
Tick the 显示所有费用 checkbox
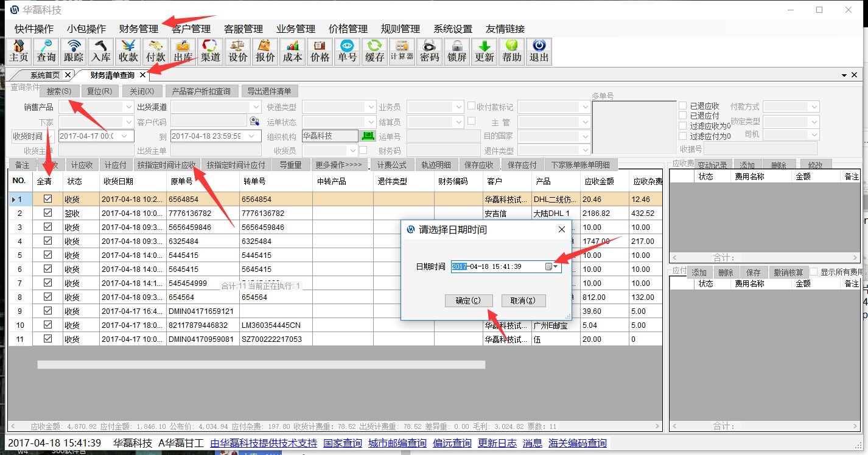point(814,272)
